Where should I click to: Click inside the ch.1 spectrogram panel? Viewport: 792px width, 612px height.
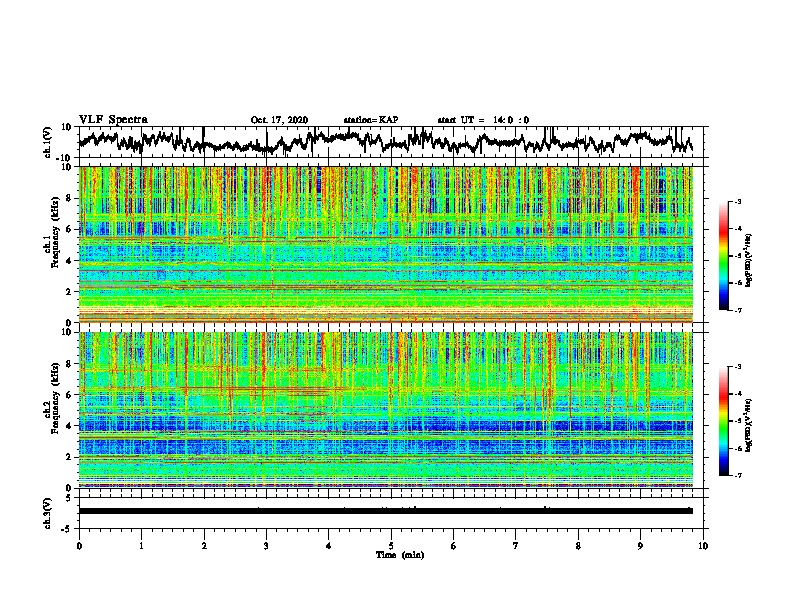pos(386,244)
